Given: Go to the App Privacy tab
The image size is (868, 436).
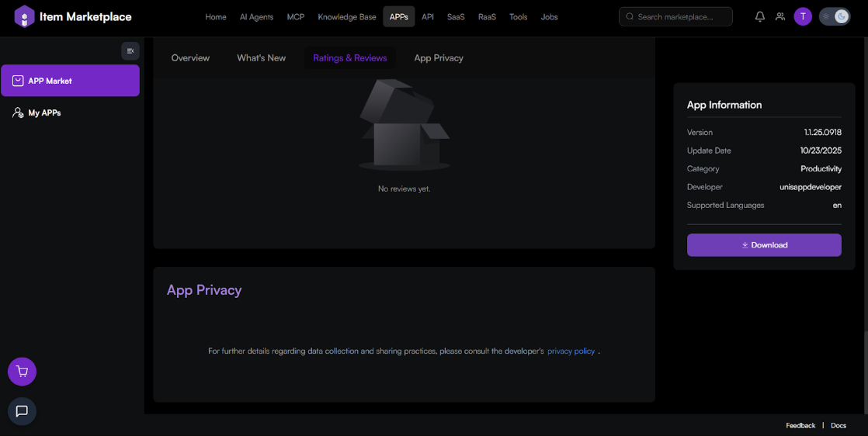Looking at the screenshot, I should (439, 58).
